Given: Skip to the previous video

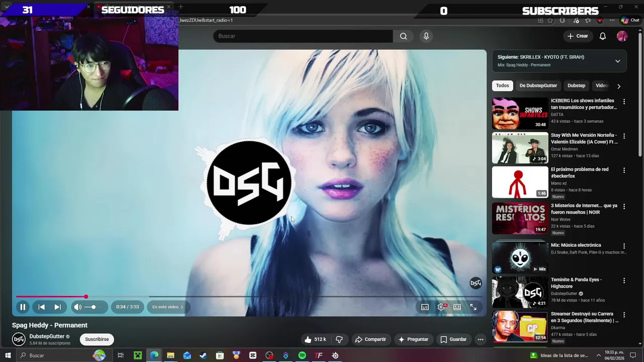Looking at the screenshot, I should tap(42, 307).
